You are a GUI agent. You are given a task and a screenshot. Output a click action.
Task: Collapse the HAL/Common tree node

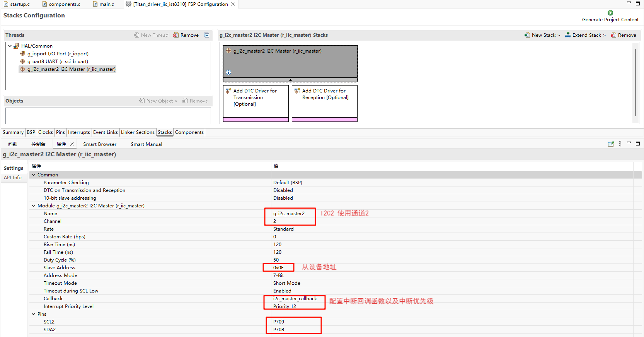(x=10, y=46)
